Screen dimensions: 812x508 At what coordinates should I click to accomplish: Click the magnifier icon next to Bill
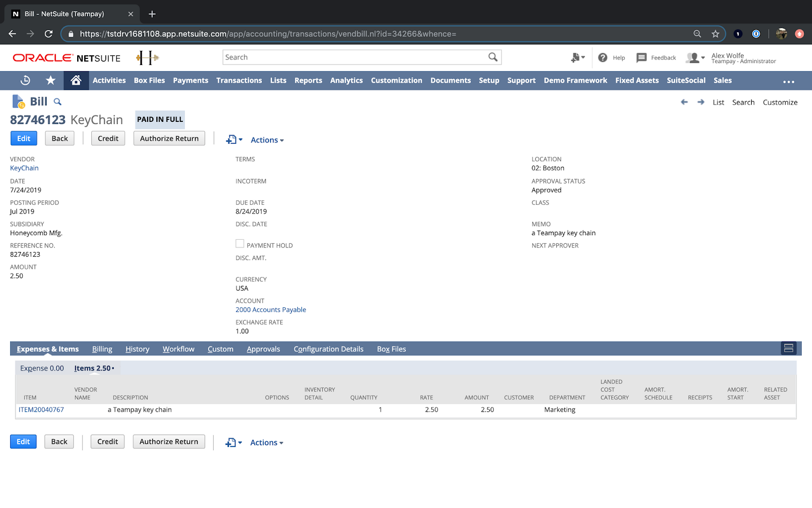tap(58, 102)
